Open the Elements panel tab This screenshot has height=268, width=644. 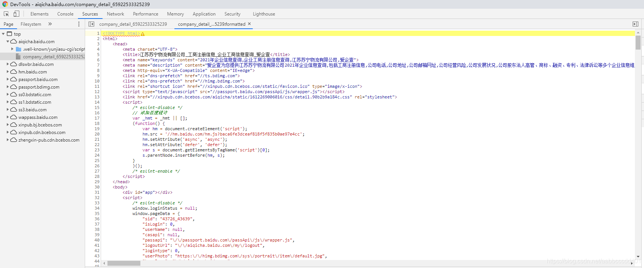(x=39, y=14)
